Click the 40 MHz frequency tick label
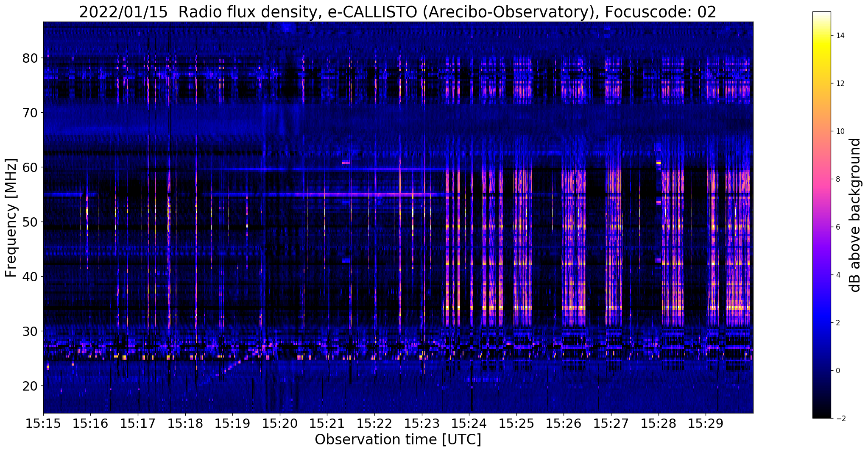 pos(30,276)
